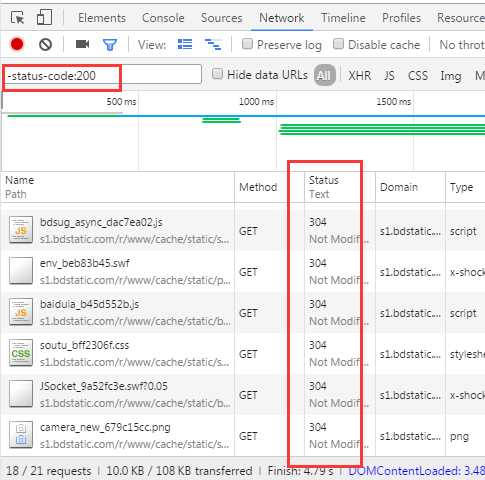Sort requests by the Name column header

coord(19,180)
